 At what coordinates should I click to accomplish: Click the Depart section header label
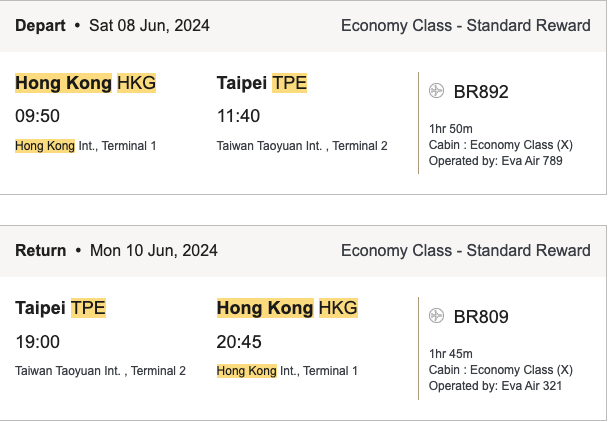40,25
